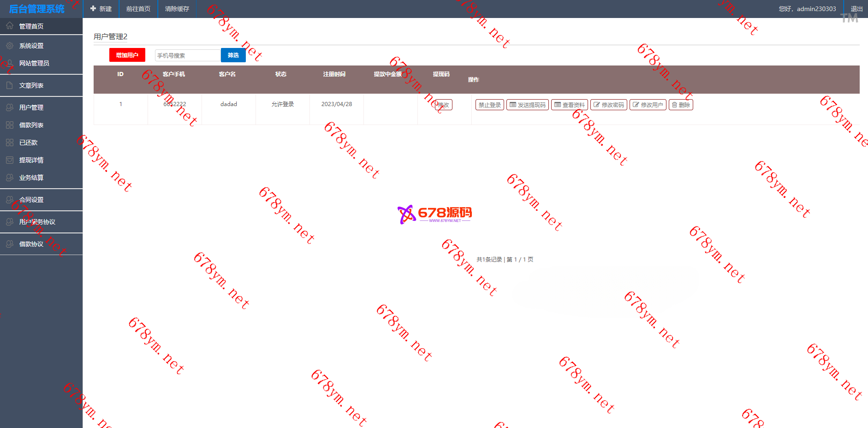This screenshot has width=868, height=428.
Task: Click 发送提现码 in the user row
Action: coord(527,105)
